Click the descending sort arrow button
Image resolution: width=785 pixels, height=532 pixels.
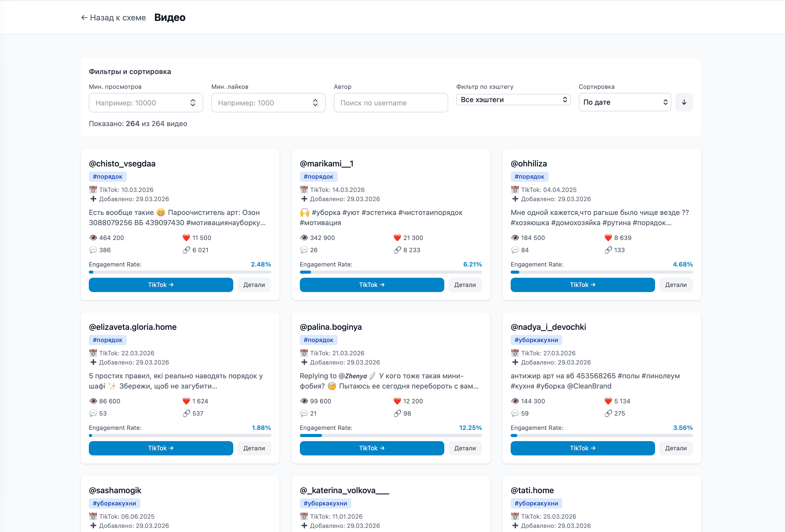pyautogui.click(x=684, y=102)
